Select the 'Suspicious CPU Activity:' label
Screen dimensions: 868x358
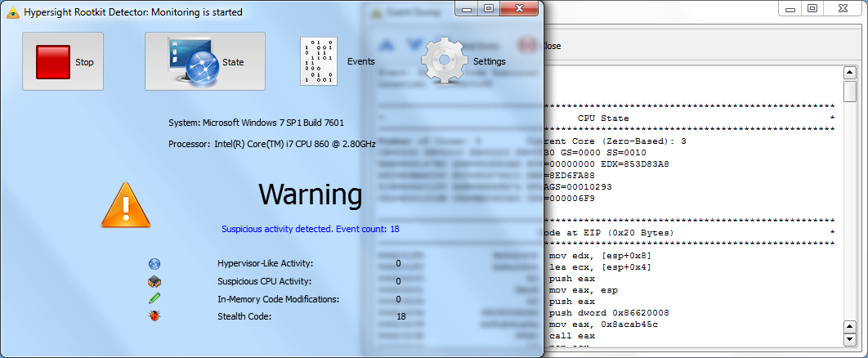click(264, 281)
